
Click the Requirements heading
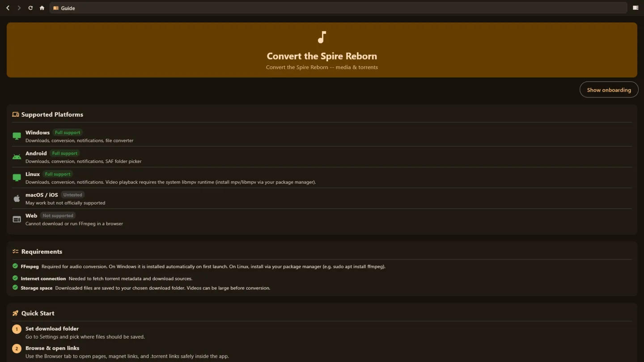[42, 252]
